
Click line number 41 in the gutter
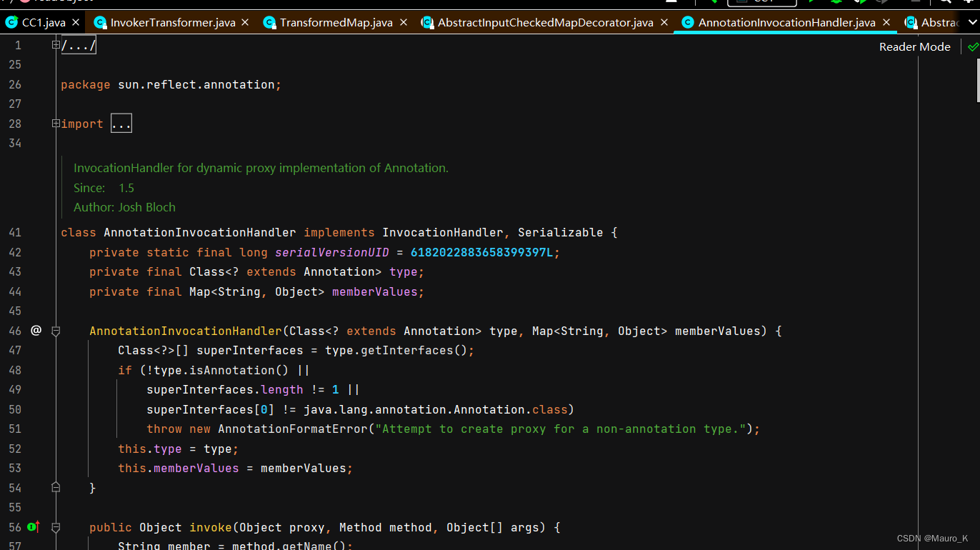15,232
